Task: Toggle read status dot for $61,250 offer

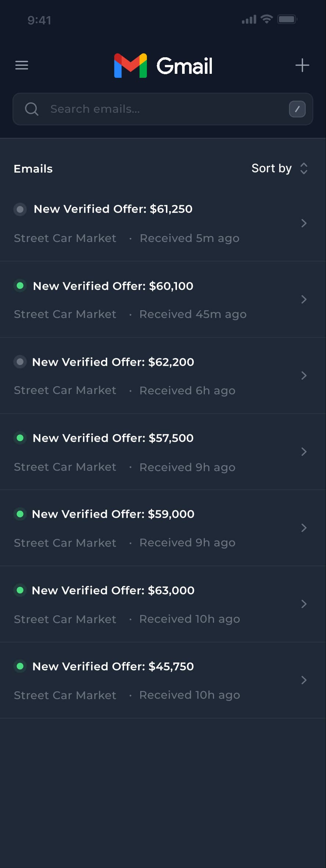Action: point(20,209)
